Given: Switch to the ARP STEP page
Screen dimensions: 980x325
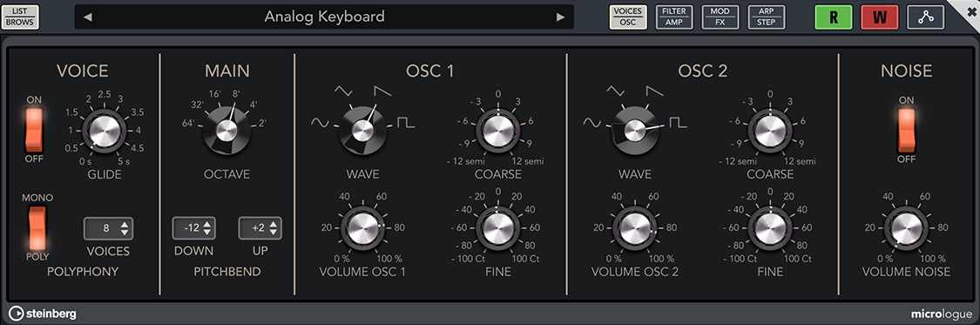Looking at the screenshot, I should tap(767, 17).
